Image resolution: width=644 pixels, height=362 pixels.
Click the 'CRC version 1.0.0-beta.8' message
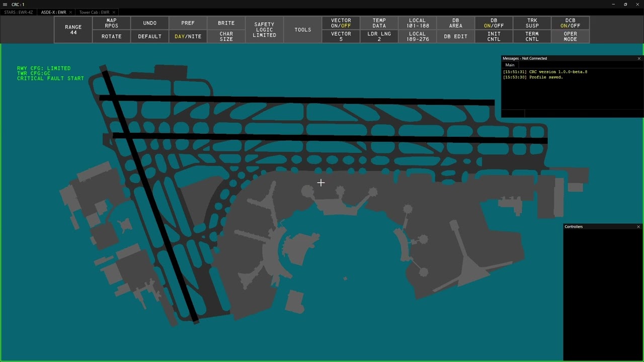tap(545, 72)
